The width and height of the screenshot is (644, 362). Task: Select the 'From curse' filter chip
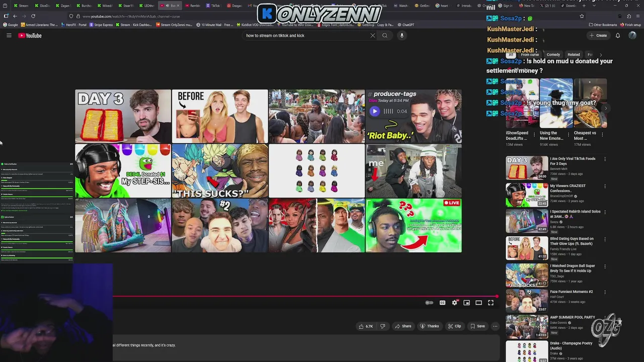tap(530, 55)
